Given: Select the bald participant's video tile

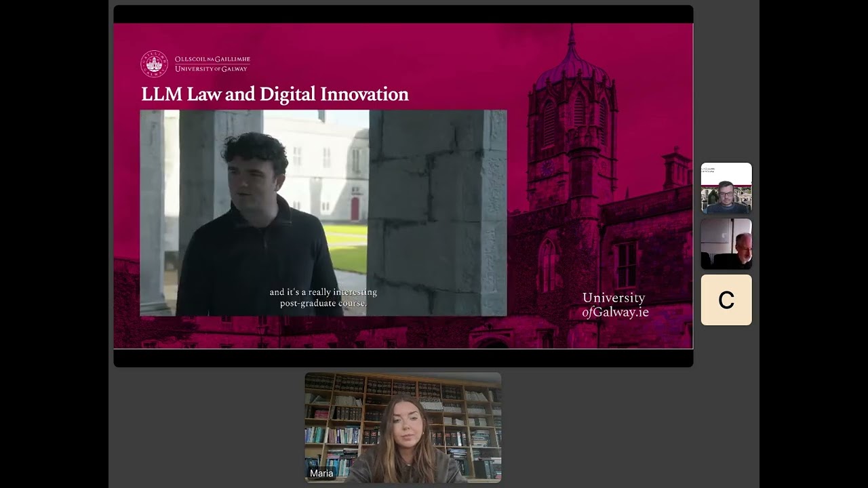Looking at the screenshot, I should [726, 244].
